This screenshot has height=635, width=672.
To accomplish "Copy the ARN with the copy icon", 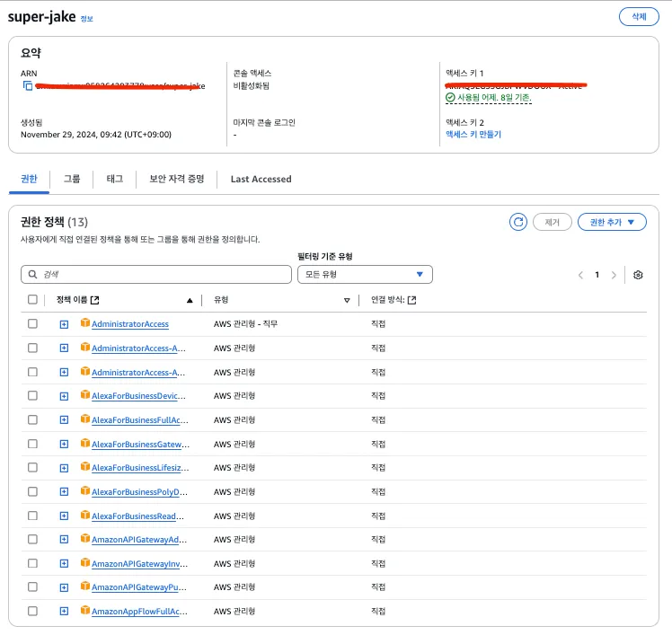I will [x=28, y=85].
